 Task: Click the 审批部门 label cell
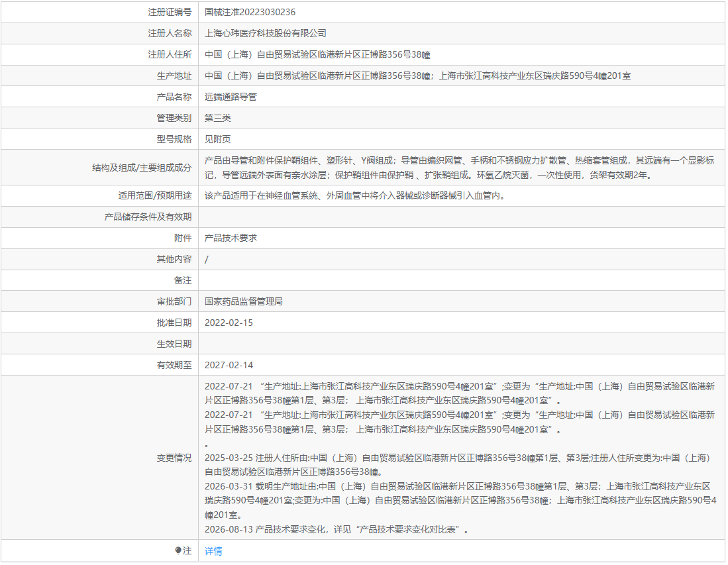[x=99, y=302]
